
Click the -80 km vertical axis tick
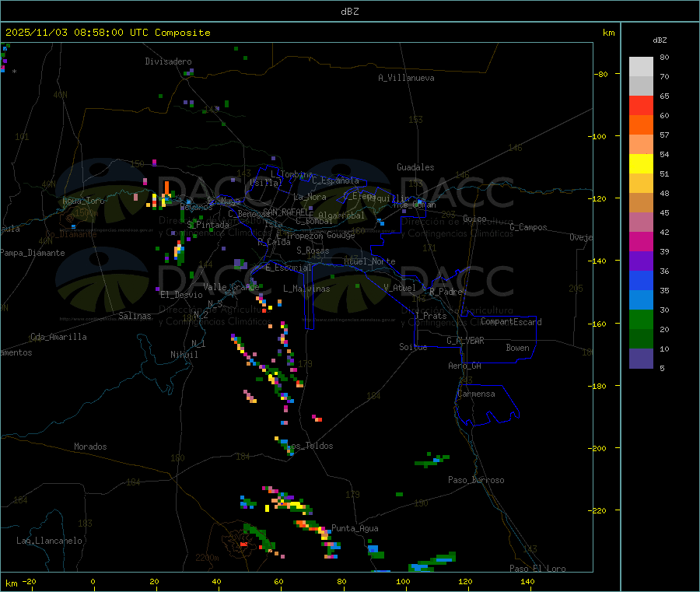(x=603, y=74)
